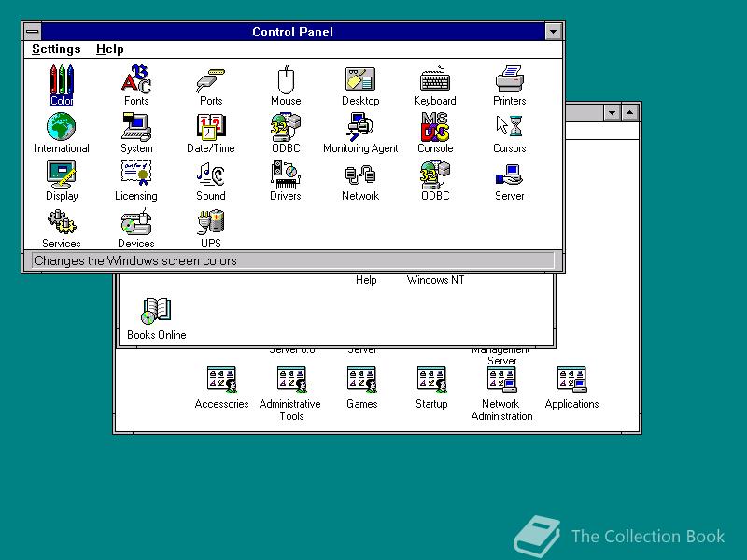The image size is (747, 560).
Task: Open the UPS battery icon
Action: tap(211, 228)
